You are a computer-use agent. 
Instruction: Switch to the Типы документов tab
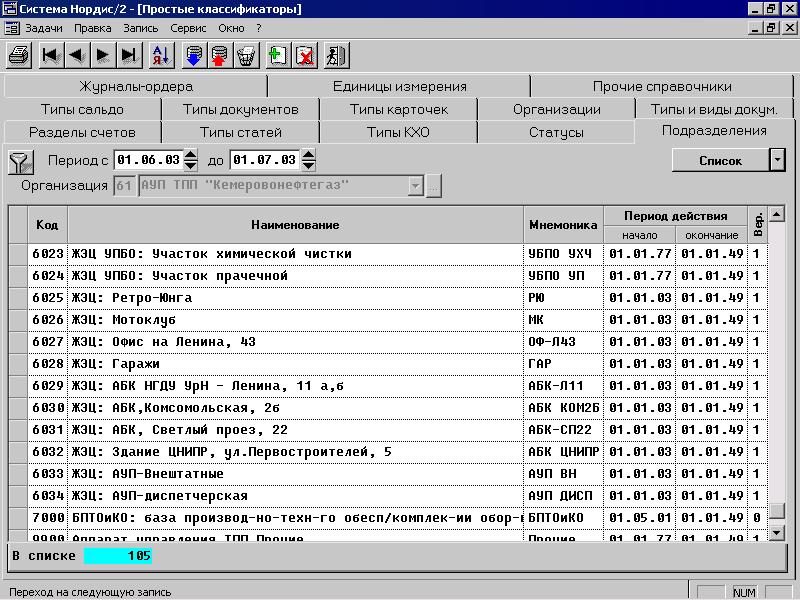pyautogui.click(x=240, y=109)
